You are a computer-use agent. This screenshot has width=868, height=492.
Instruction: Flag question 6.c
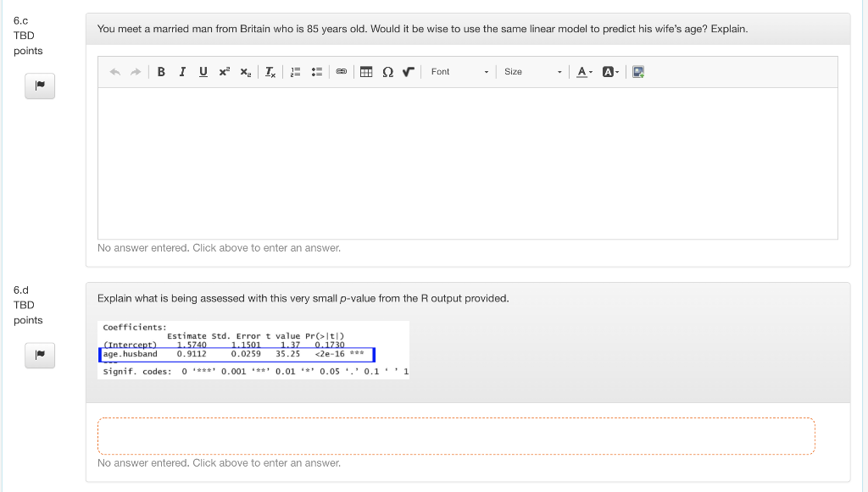(x=40, y=86)
